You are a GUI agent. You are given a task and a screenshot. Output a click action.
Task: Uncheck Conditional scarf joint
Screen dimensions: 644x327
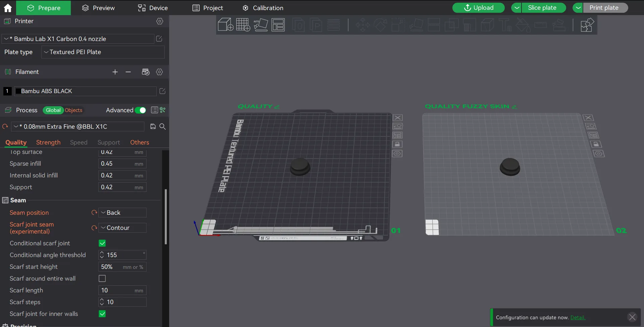pos(102,243)
